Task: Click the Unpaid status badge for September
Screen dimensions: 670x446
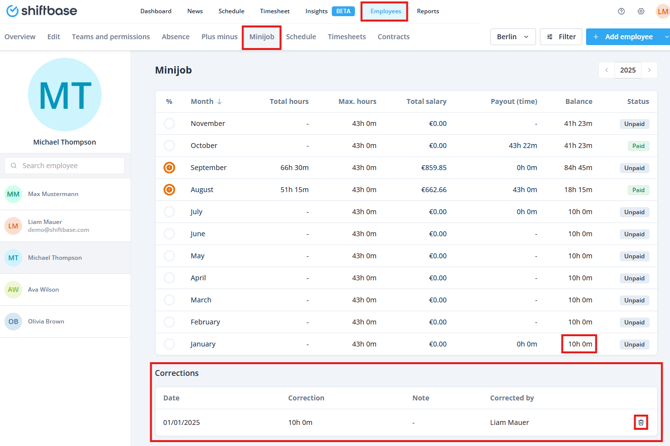Action: click(634, 168)
